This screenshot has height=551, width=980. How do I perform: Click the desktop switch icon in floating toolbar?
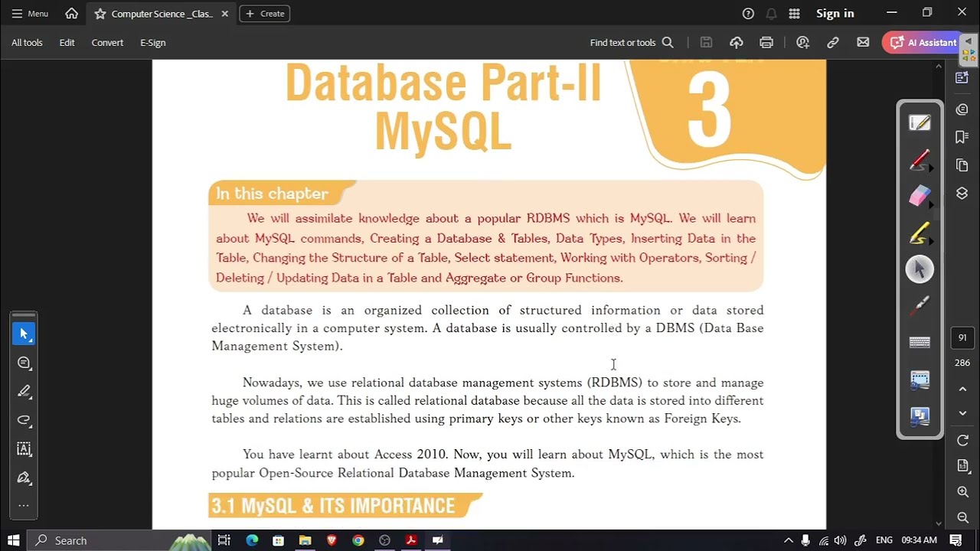[x=920, y=416]
